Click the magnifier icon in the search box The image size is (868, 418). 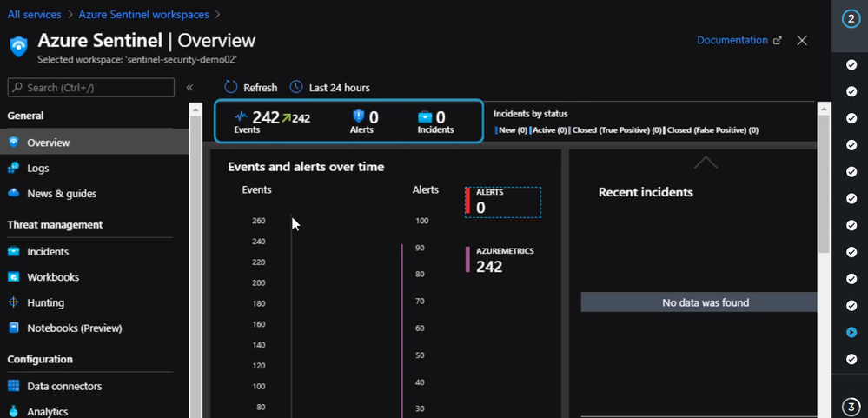(17, 88)
